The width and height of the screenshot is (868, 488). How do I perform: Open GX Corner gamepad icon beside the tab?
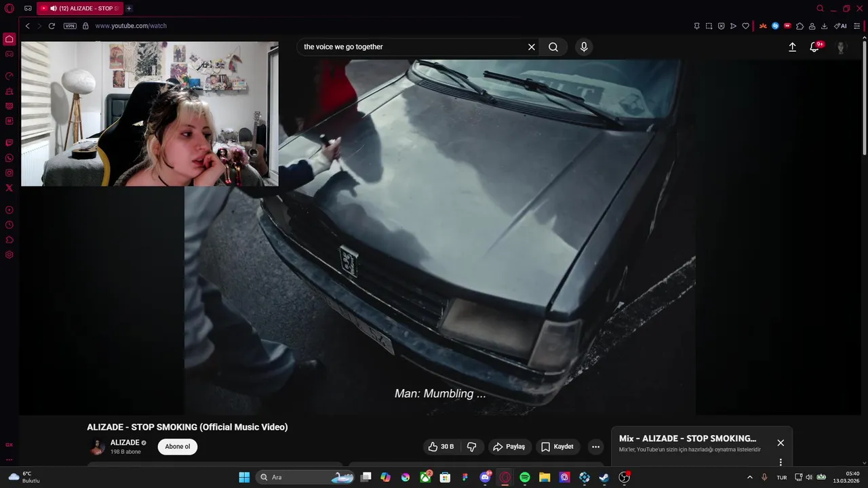pos(28,9)
